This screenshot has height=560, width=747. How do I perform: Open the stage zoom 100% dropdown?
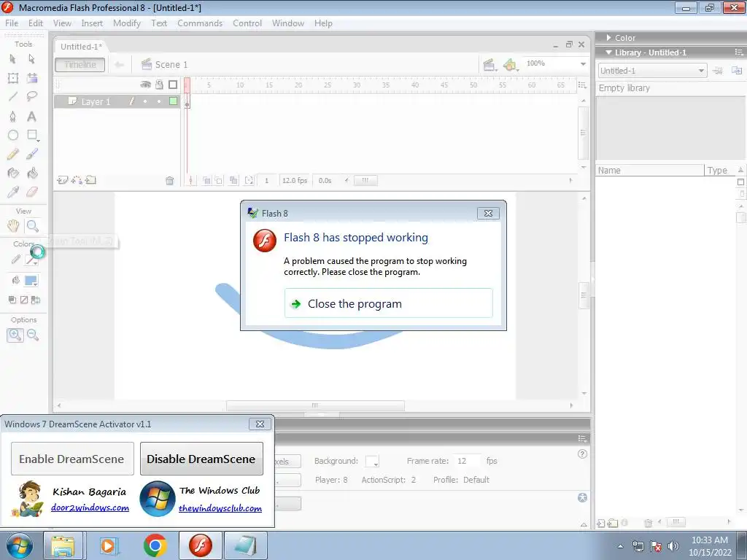tap(583, 64)
